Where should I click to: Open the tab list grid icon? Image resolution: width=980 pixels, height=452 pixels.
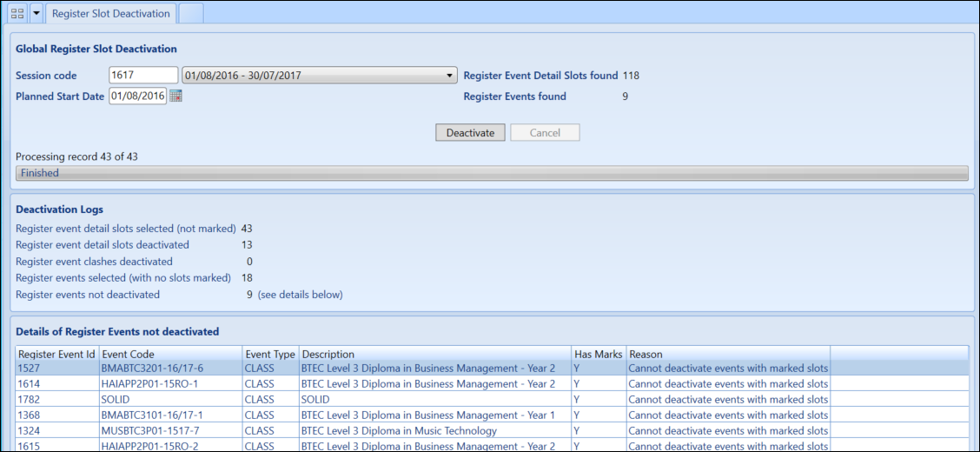point(18,13)
